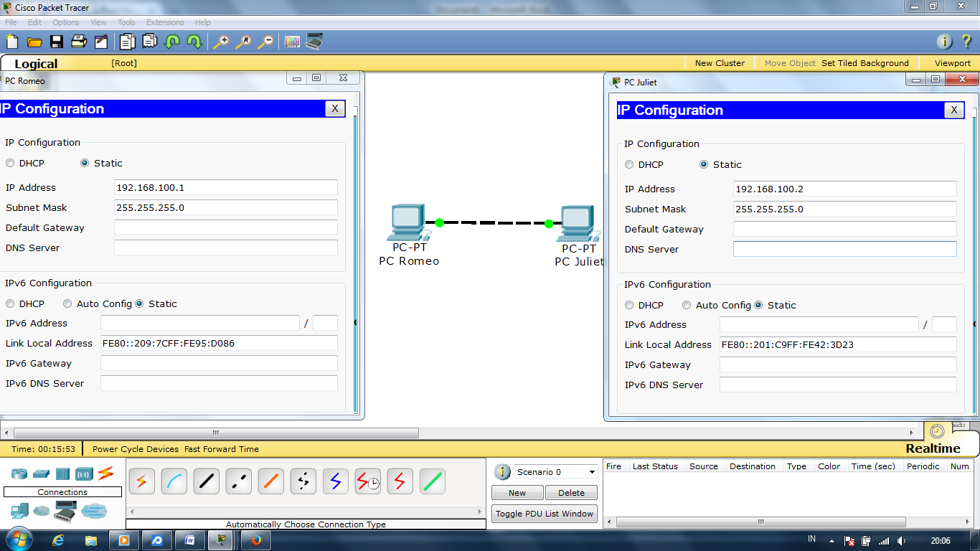Open Firefox from the Windows taskbar
This screenshot has height=551, width=980.
[x=255, y=540]
